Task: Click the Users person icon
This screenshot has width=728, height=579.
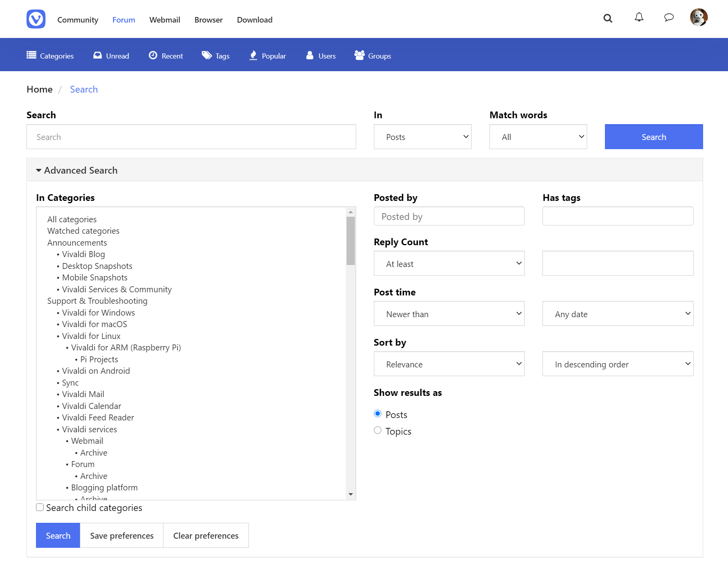Action: point(310,55)
